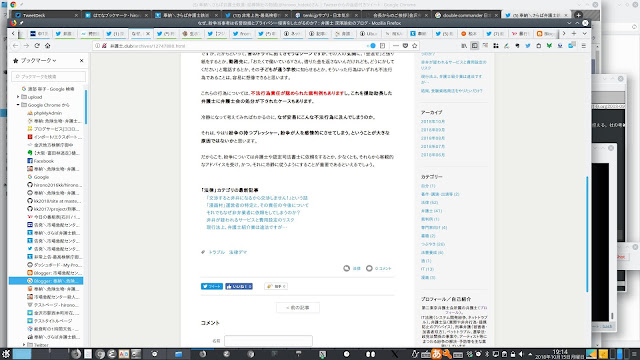Switch to TweetDeck tab in Chrome
This screenshot has height=360, width=640.
46,15
